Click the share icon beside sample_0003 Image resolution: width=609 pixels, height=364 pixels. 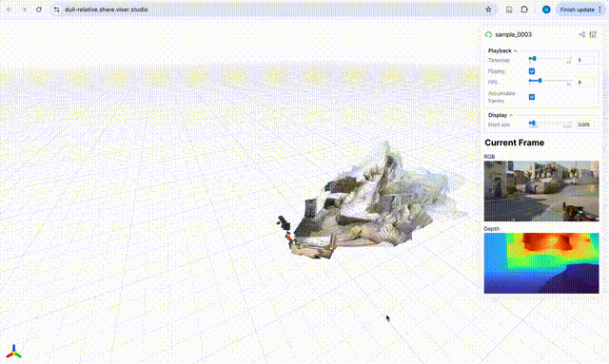(x=581, y=34)
